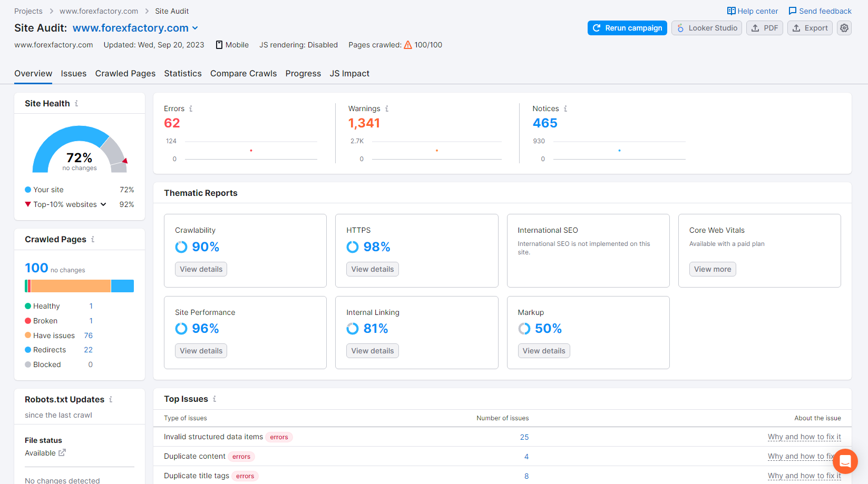
Task: View details for HTTPS
Action: [x=373, y=269]
